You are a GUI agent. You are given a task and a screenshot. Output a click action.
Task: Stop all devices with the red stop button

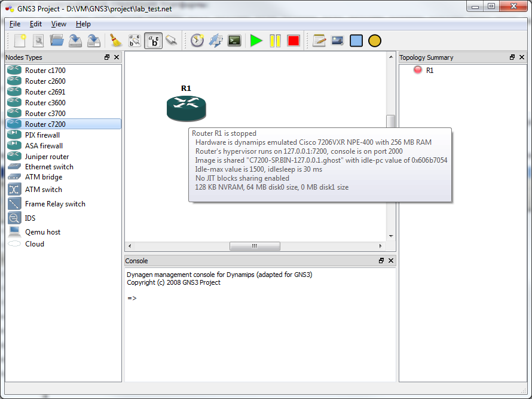coord(293,41)
